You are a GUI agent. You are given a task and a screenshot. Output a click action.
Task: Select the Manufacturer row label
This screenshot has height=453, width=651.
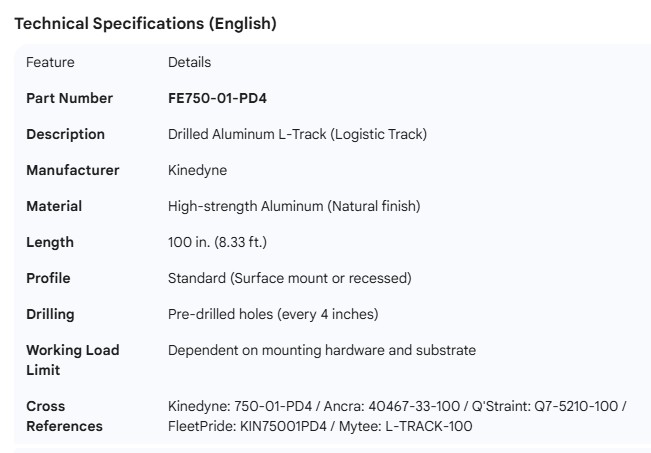72,170
